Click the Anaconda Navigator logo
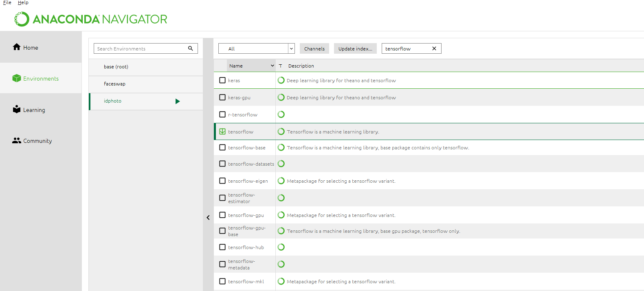 (91, 19)
